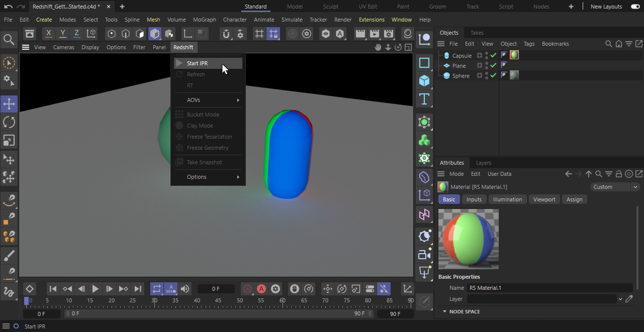
Task: Click the Text spline tool icon
Action: pyautogui.click(x=424, y=99)
